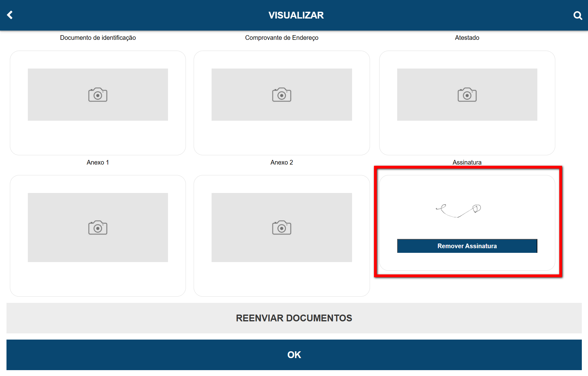Tap the Comprovante de Endereço camera icon
Viewport: 588px width, 376px height.
coord(281,95)
